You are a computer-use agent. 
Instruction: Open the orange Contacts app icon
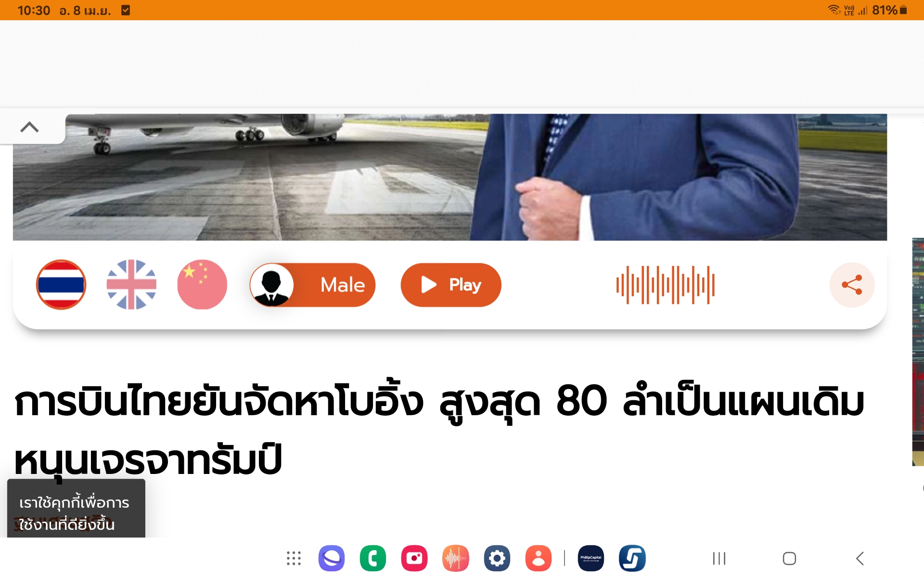[x=539, y=558]
